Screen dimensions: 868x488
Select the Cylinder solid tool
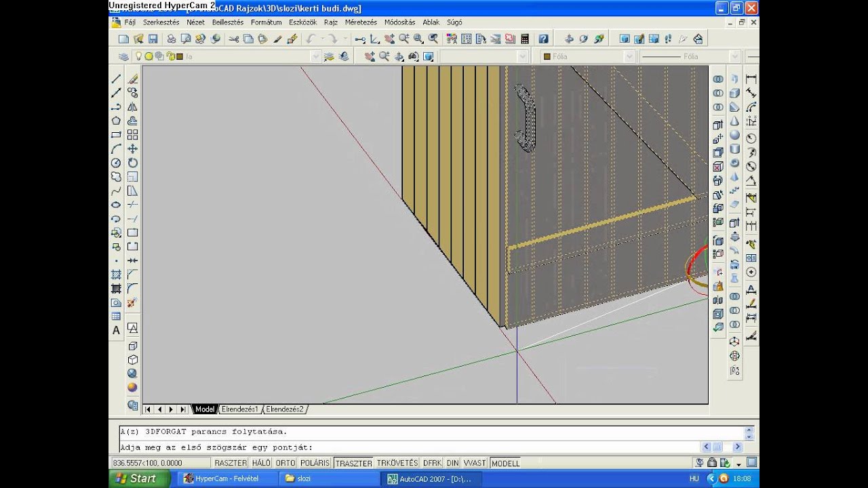(x=734, y=149)
